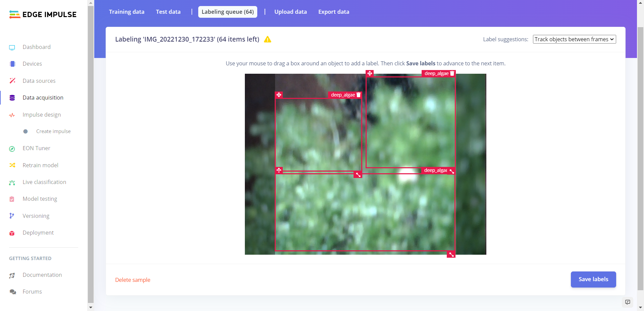The image size is (644, 311).
Task: Click the Save labels button
Action: point(593,279)
